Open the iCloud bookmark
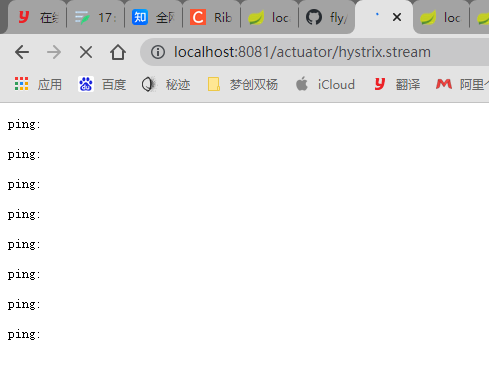Screen dimensions: 489x384 coord(325,84)
